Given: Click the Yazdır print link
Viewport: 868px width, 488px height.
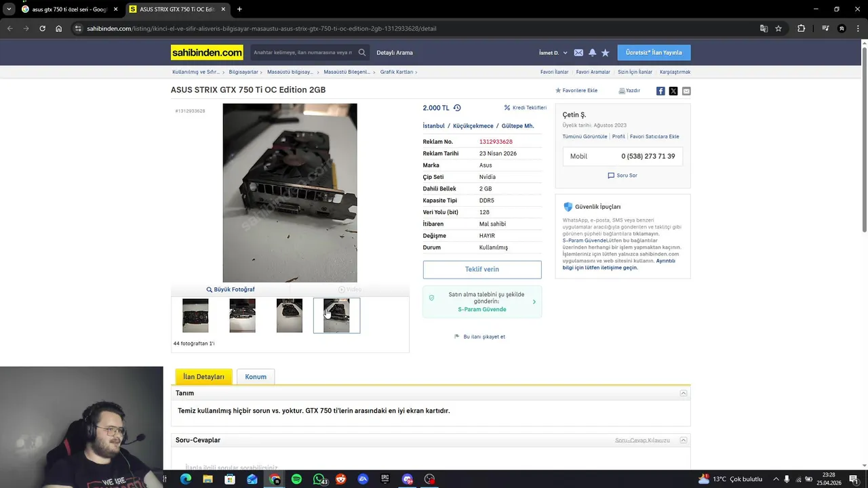Looking at the screenshot, I should 629,90.
